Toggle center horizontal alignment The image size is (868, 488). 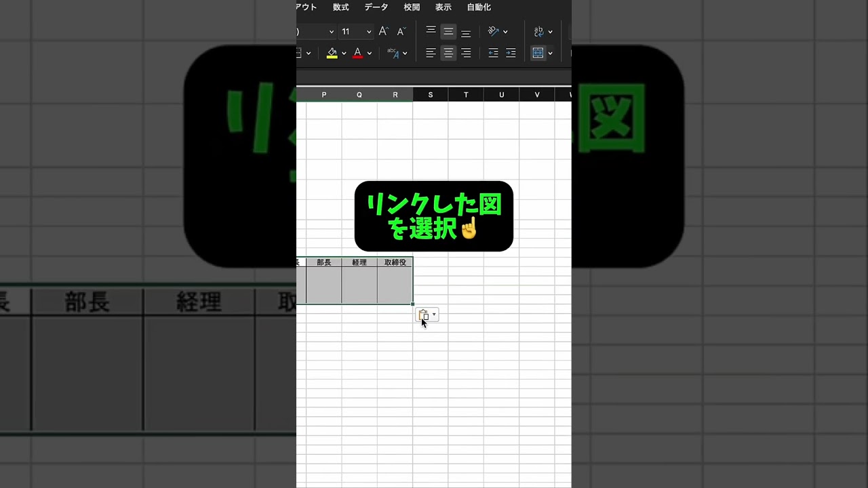click(x=448, y=53)
